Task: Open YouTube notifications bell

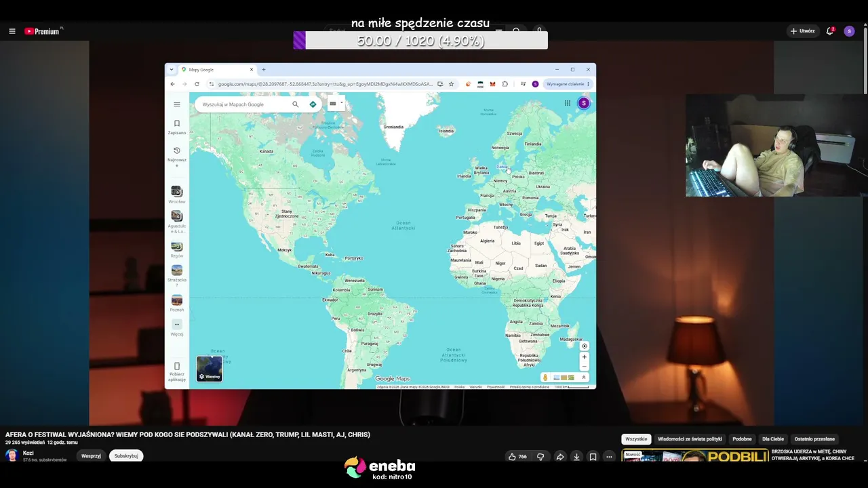Action: pyautogui.click(x=829, y=31)
